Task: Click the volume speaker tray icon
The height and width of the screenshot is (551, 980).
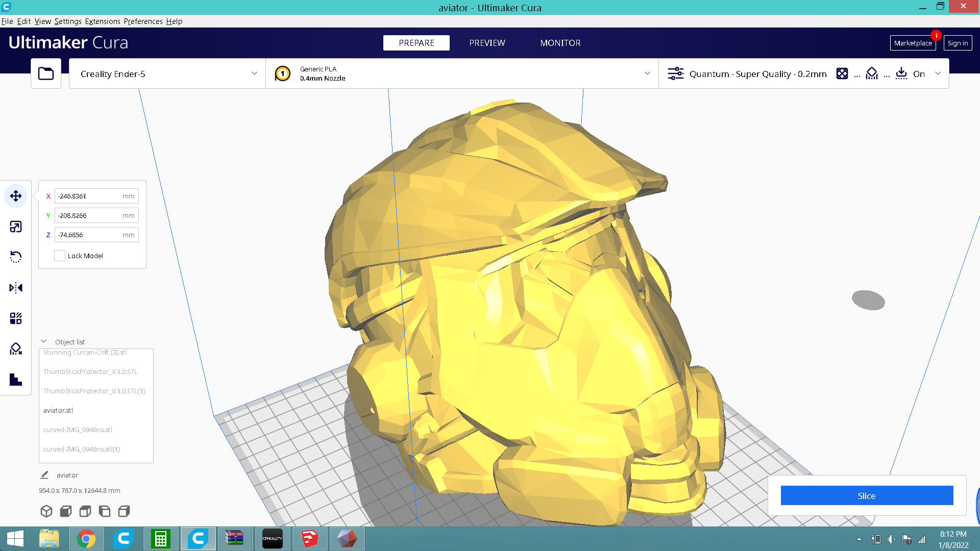Action: click(x=891, y=539)
